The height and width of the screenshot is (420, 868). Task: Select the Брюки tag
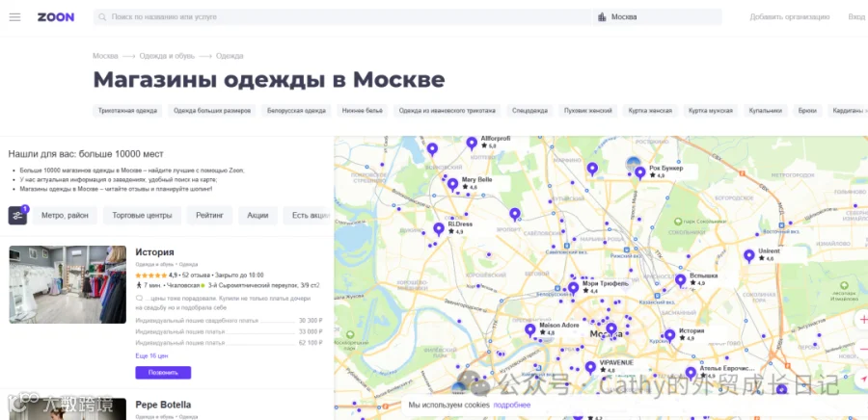[x=807, y=111]
